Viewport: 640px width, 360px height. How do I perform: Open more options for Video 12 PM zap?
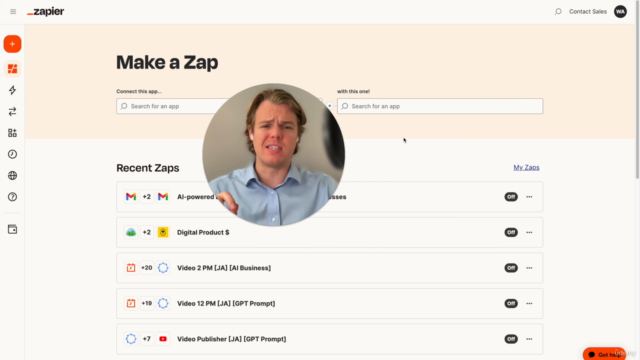tap(529, 303)
